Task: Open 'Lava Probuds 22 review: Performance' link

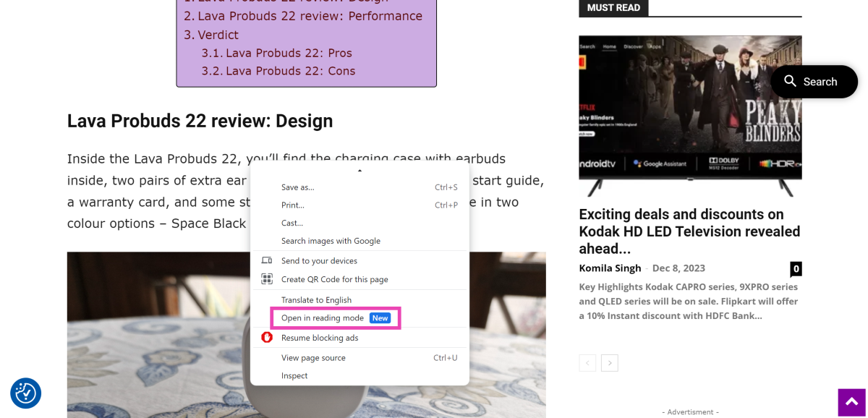Action: [310, 16]
